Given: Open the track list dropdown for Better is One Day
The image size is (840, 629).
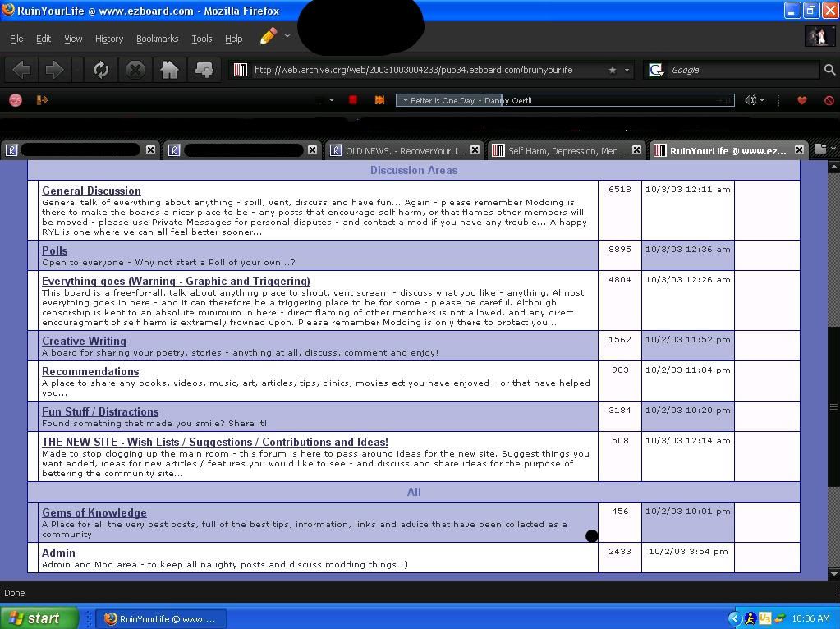Looking at the screenshot, I should [405, 100].
